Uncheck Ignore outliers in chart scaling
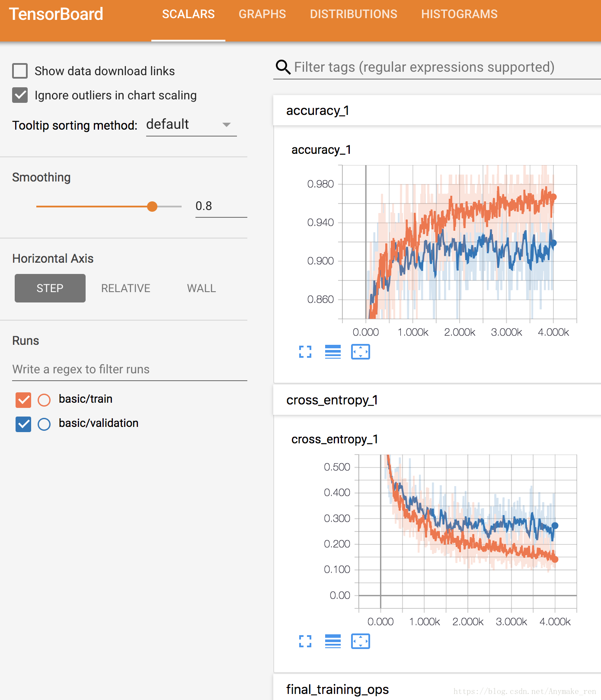601x700 pixels. point(20,95)
